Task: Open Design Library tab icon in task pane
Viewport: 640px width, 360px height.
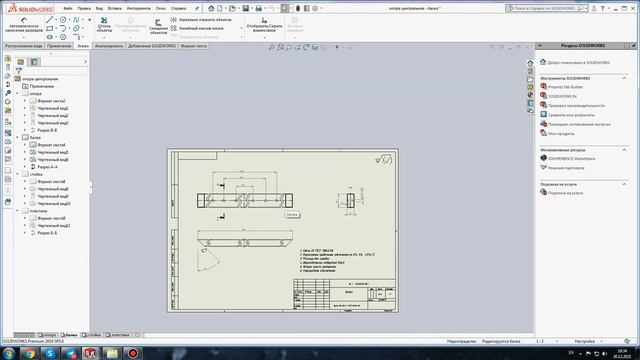Action: point(530,71)
